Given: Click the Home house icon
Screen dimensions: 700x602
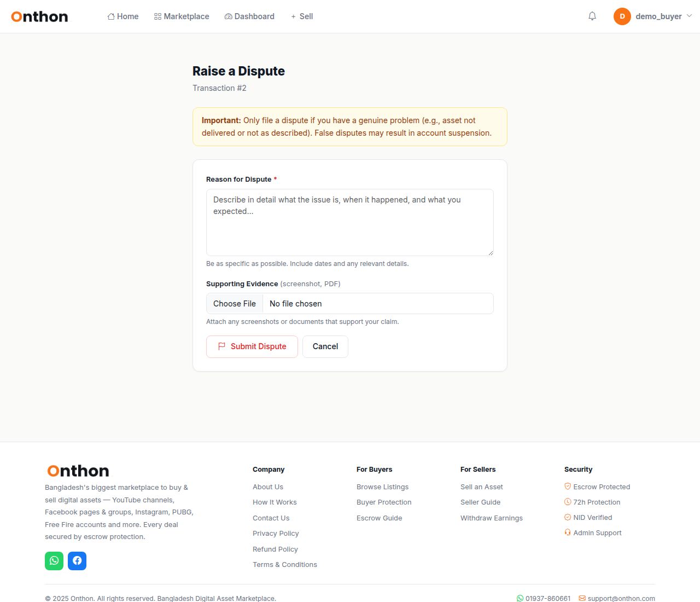Looking at the screenshot, I should [111, 16].
